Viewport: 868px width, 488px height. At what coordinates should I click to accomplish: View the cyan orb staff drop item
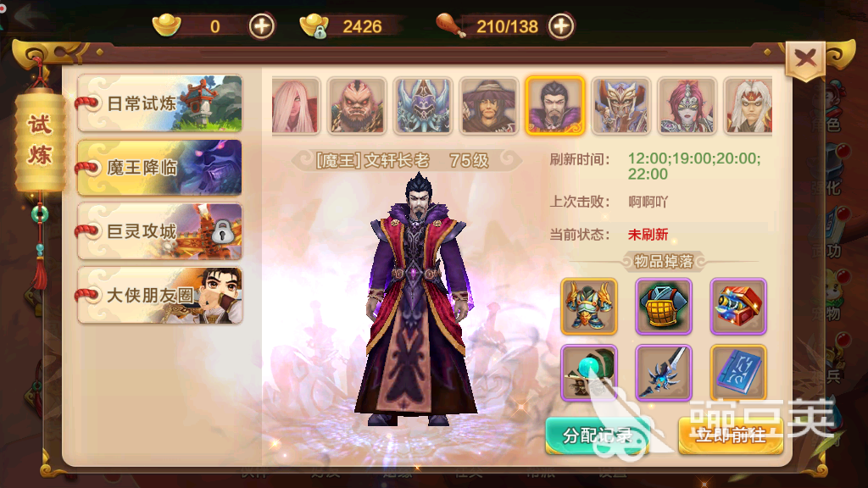pyautogui.click(x=589, y=373)
